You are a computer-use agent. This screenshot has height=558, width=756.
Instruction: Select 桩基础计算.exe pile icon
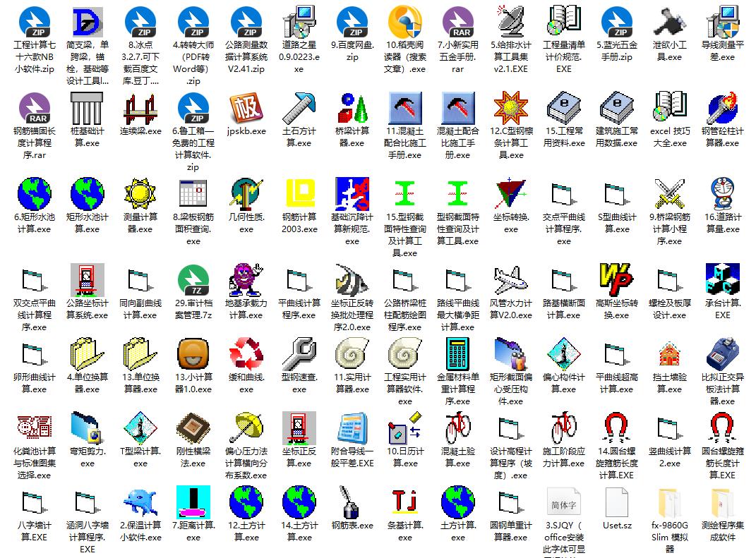click(x=88, y=109)
